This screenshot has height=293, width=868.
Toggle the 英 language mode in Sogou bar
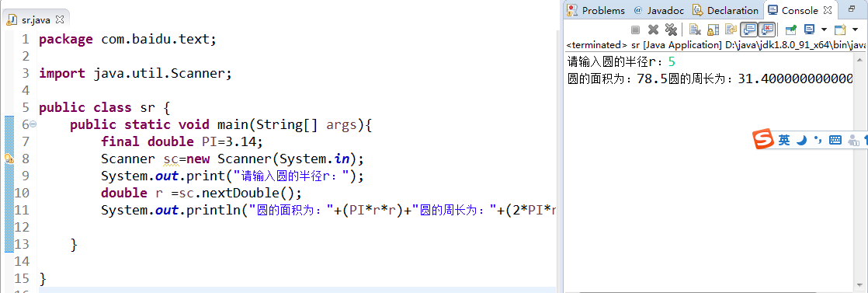pos(784,140)
